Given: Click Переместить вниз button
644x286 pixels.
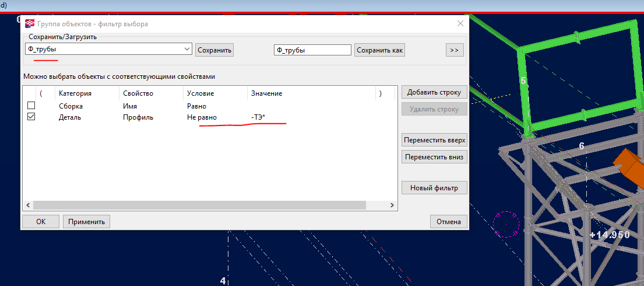Looking at the screenshot, I should point(434,157).
